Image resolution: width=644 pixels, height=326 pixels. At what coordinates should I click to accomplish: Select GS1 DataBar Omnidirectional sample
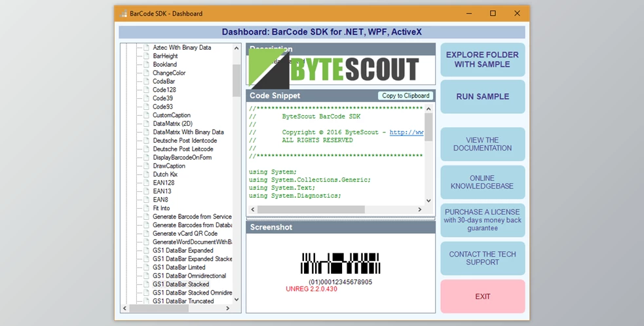coord(189,276)
